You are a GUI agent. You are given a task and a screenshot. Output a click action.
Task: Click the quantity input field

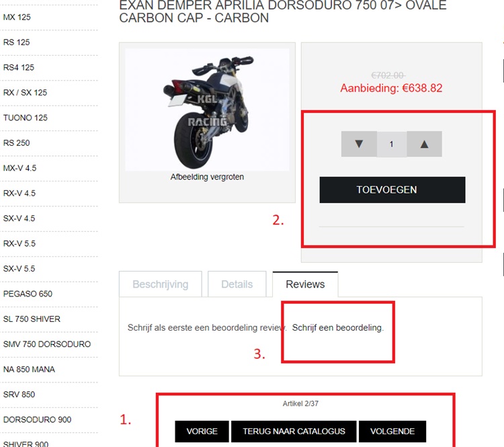(x=392, y=144)
